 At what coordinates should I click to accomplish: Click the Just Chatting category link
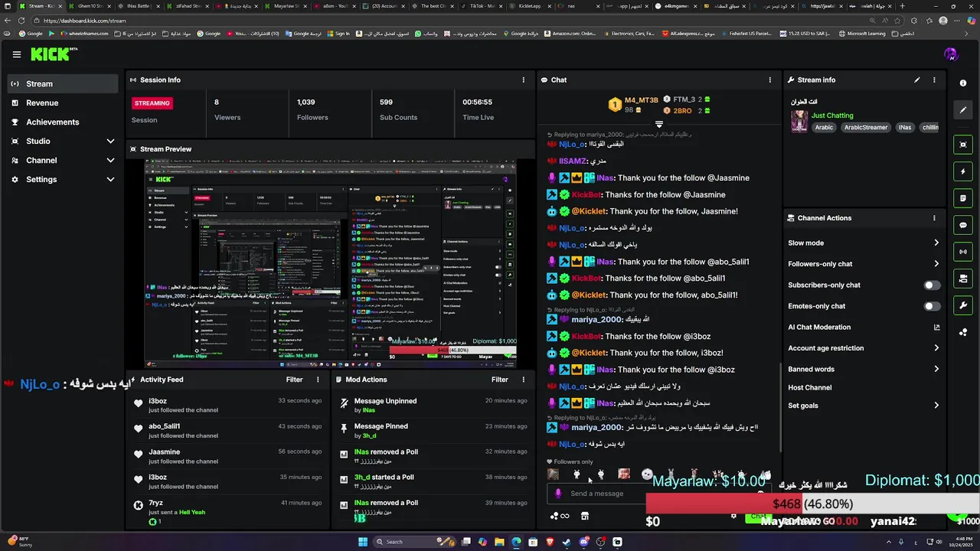tap(832, 116)
